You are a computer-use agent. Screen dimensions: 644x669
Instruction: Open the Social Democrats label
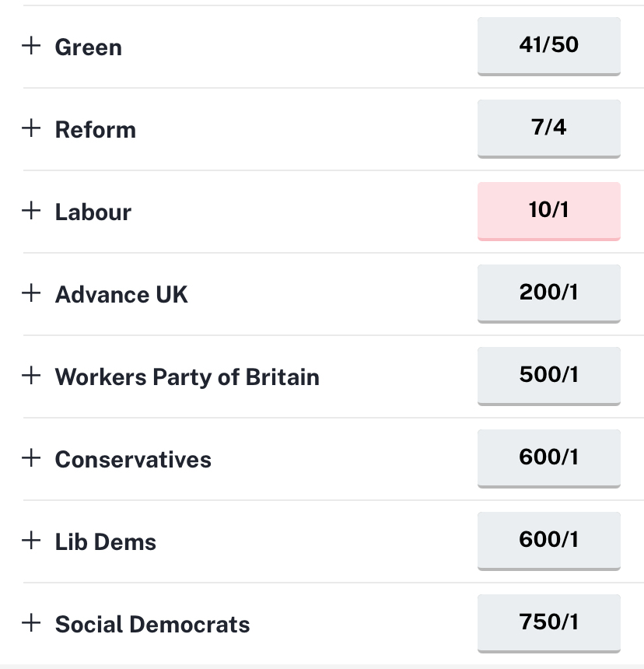pos(152,625)
